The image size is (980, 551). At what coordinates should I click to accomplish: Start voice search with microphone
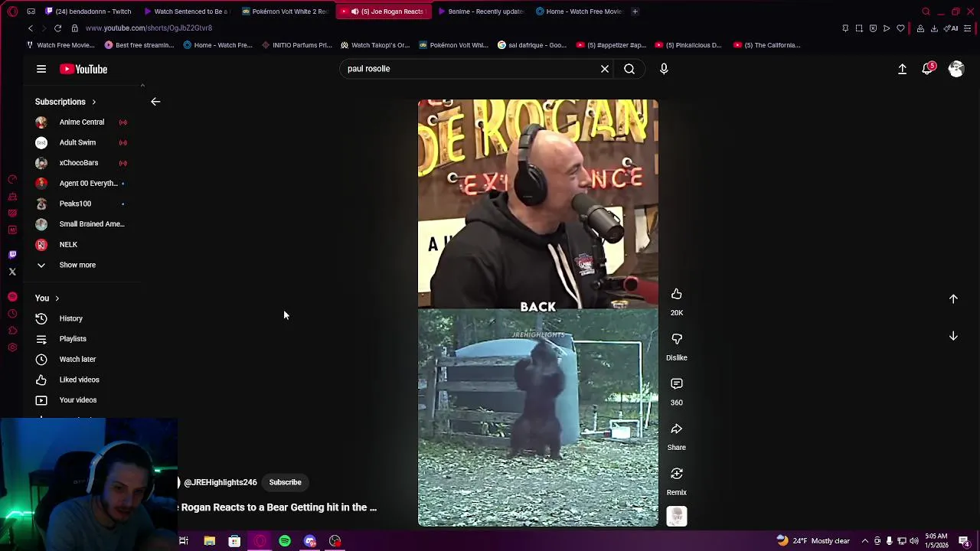pos(664,69)
